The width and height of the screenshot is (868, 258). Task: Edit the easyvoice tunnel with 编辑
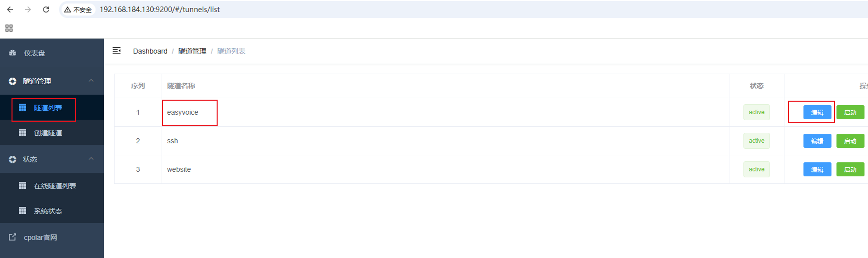(x=817, y=112)
